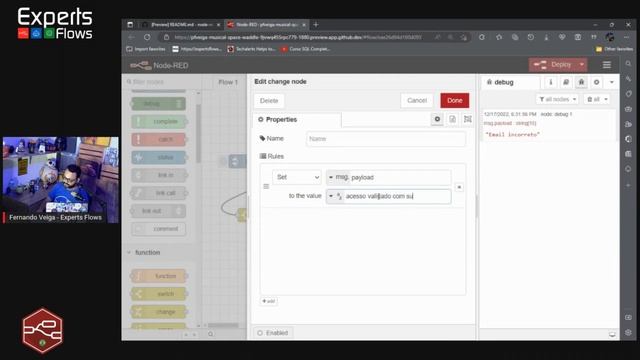
Task: Open the help book sidebar tab icon
Action: (x=566, y=82)
